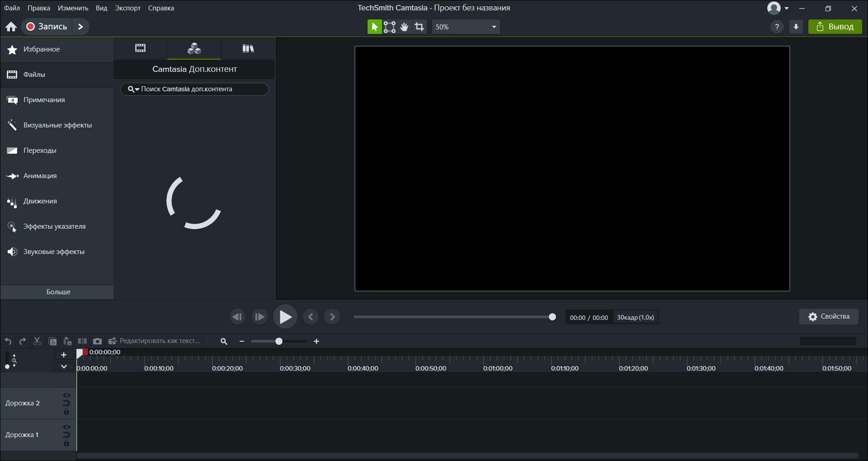Toggle visibility eye on Дорожка 2
Image resolution: width=868 pixels, height=461 pixels.
tap(66, 395)
